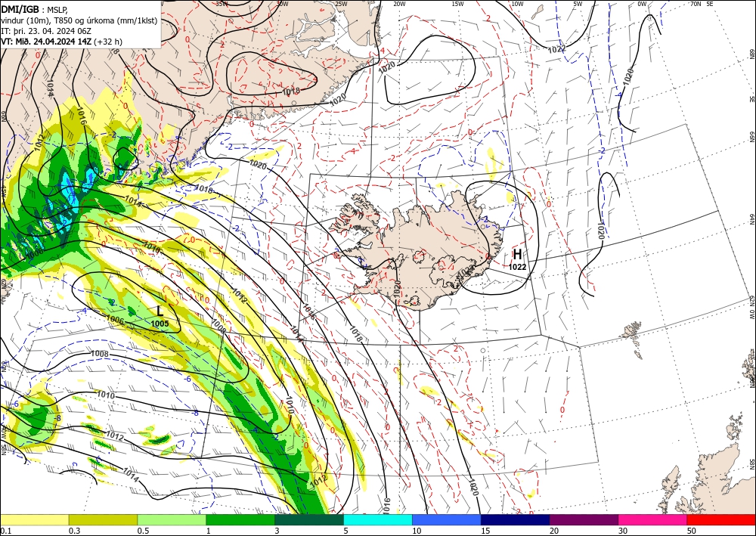Click the L low-pressure marker southwest of Iceland
This screenshot has height=536, width=756.
pyautogui.click(x=160, y=311)
